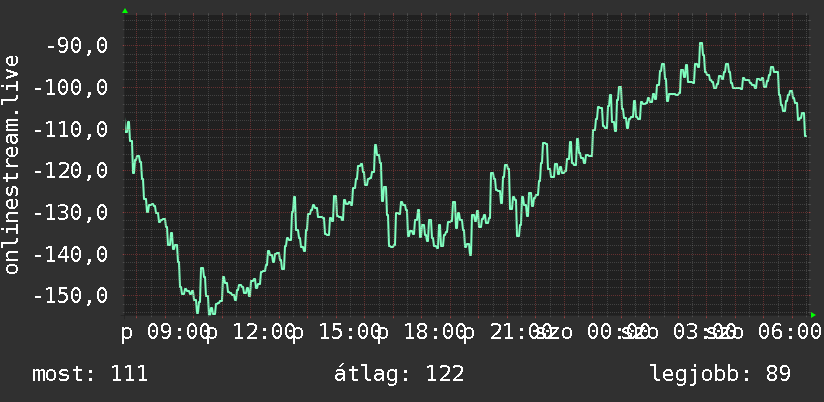Click the -150,0 y-axis label
The height and width of the screenshot is (402, 824).
(x=70, y=296)
